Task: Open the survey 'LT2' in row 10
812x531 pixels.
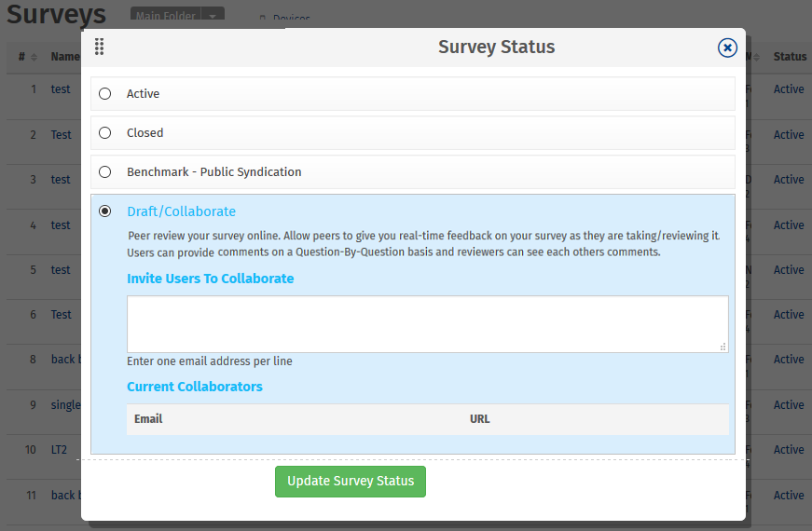Action: coord(59,450)
